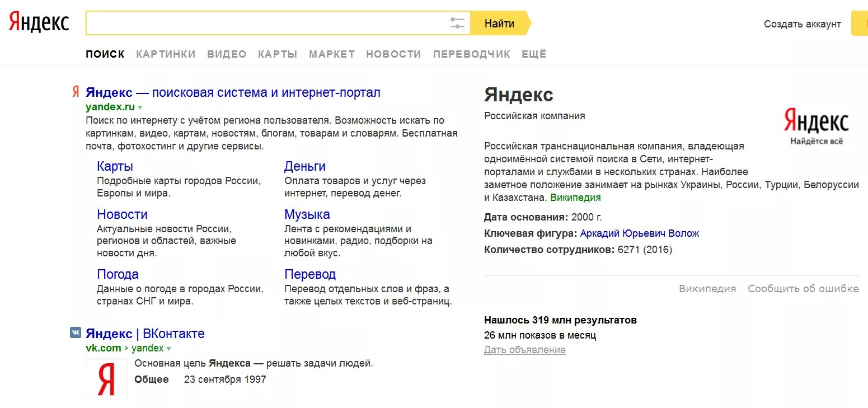Open the Перевод sitelink
This screenshot has width=868, height=408.
pos(310,274)
